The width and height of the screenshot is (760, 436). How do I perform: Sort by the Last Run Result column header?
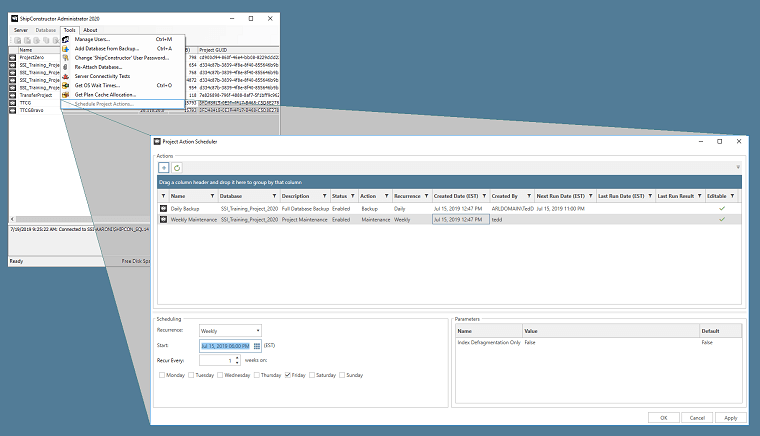click(676, 196)
